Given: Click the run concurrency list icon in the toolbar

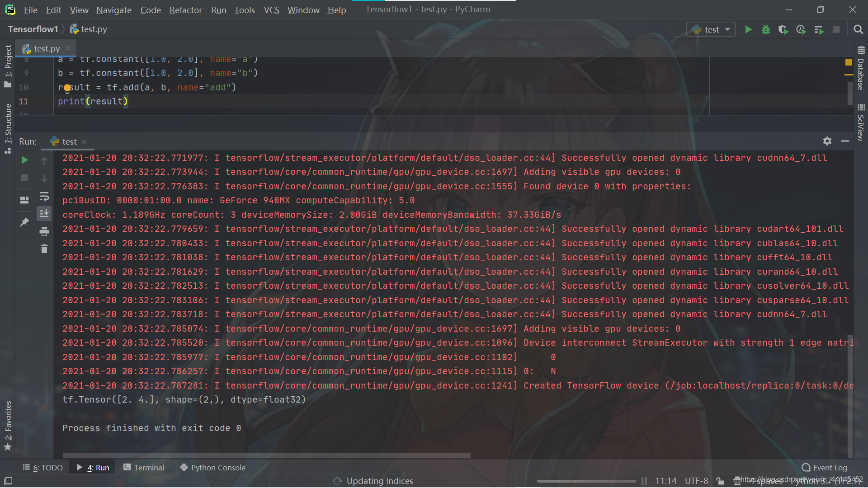Looking at the screenshot, I should pos(819,29).
